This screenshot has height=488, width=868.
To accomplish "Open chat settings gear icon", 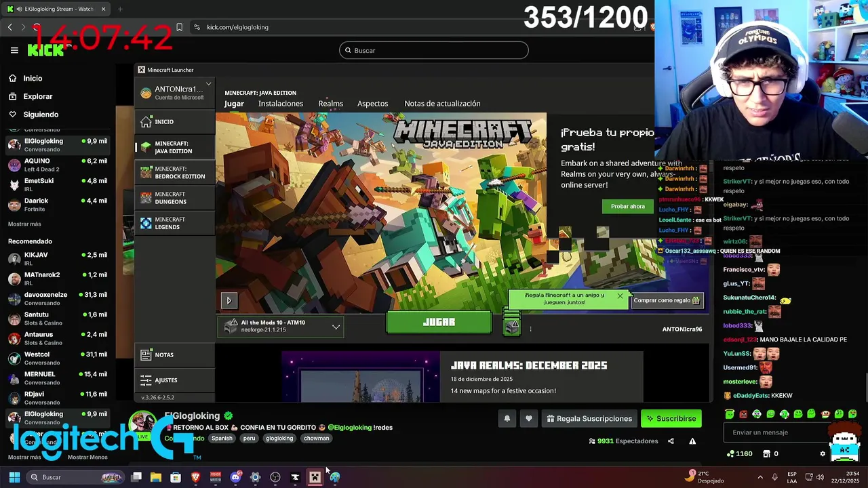I will point(823,454).
